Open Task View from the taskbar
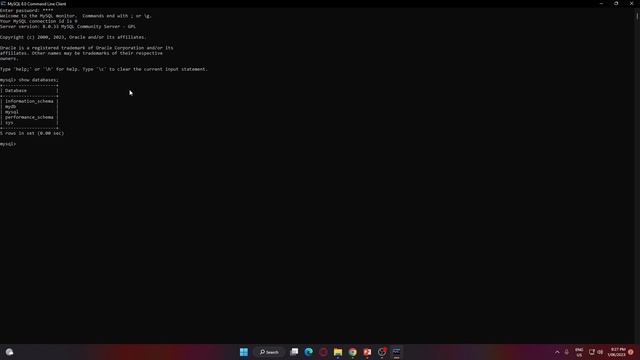 click(x=294, y=352)
